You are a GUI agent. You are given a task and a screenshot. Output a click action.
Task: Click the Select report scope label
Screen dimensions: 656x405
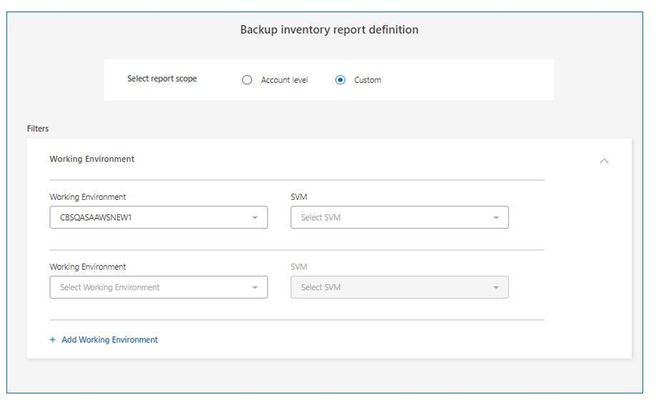(162, 79)
